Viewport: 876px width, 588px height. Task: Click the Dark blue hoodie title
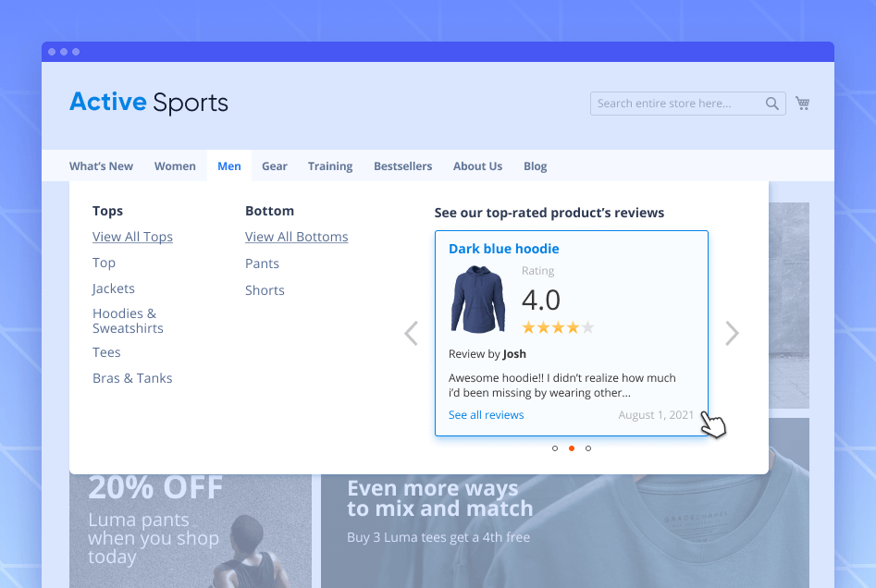point(503,249)
